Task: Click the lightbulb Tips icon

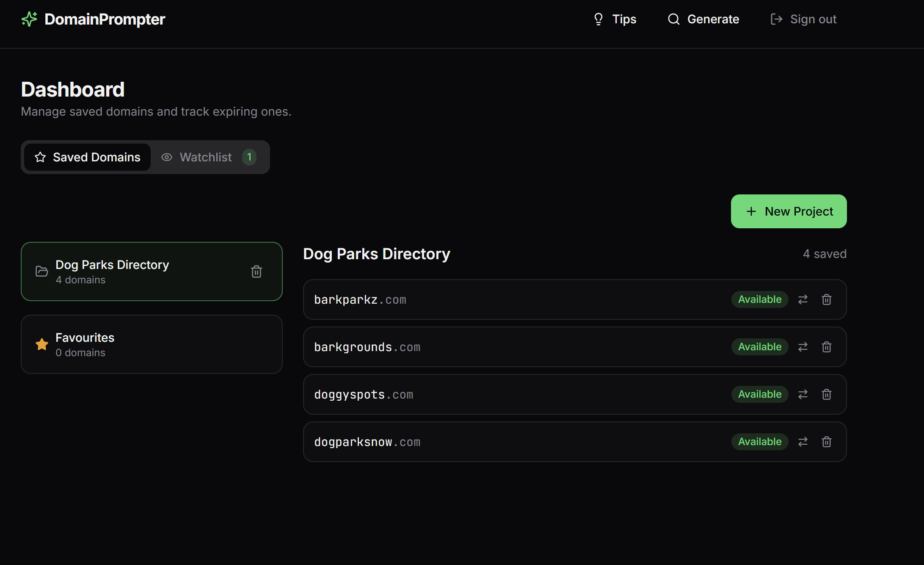Action: 598,19
